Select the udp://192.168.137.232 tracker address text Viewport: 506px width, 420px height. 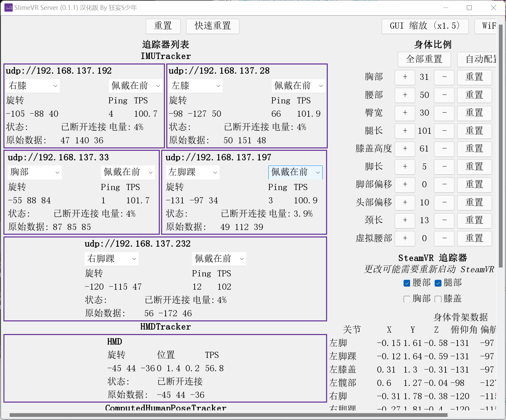pyautogui.click(x=138, y=244)
